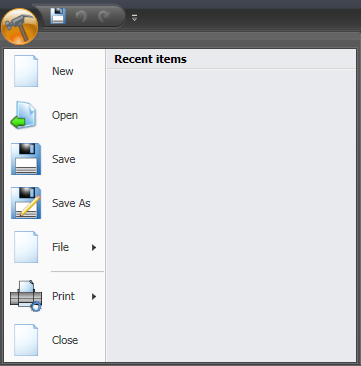This screenshot has height=366, width=361.
Task: Click the green arrow Open document icon
Action: tap(23, 115)
